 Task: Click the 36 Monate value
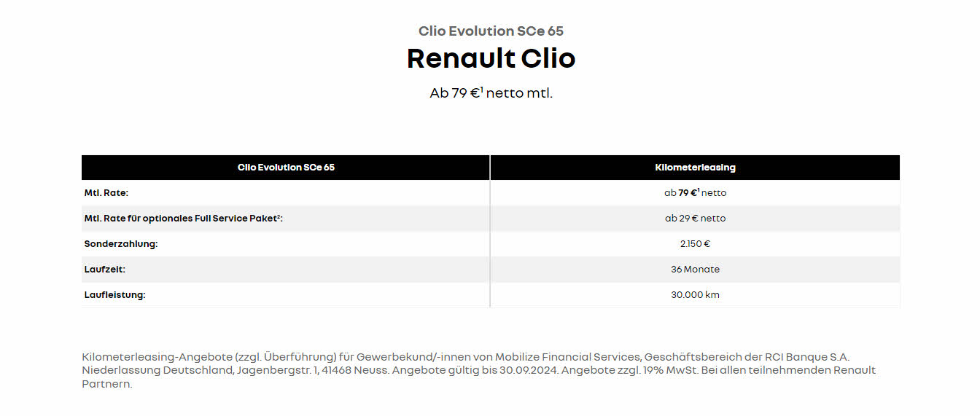(695, 270)
